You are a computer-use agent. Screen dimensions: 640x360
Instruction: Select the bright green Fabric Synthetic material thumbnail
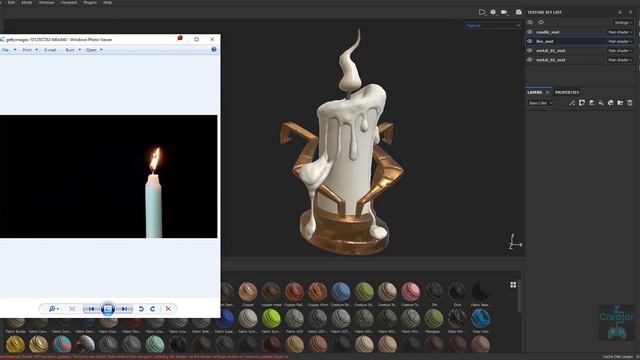coord(271,318)
